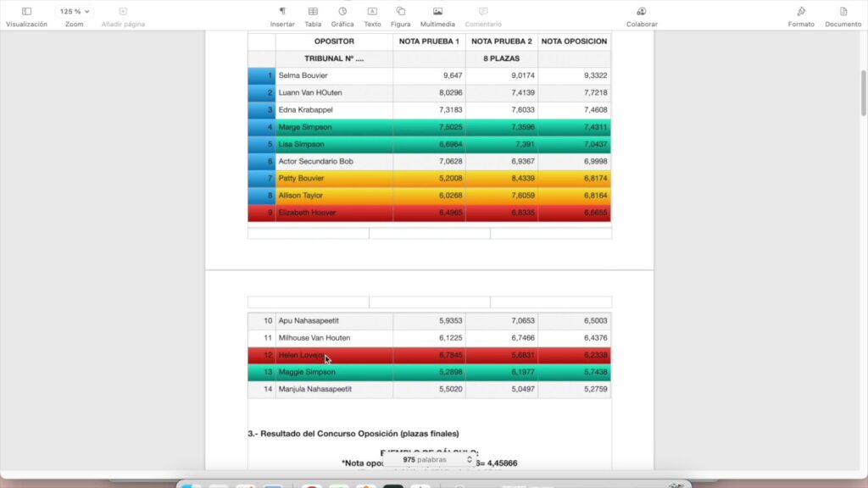The width and height of the screenshot is (868, 488).
Task: Select the Selma Bouvier cell
Action: 334,75
